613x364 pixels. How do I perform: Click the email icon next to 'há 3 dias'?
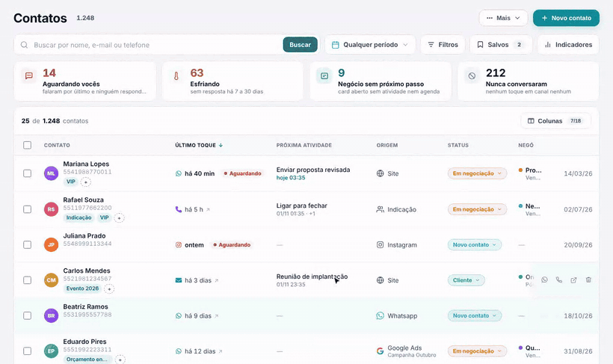pyautogui.click(x=178, y=280)
